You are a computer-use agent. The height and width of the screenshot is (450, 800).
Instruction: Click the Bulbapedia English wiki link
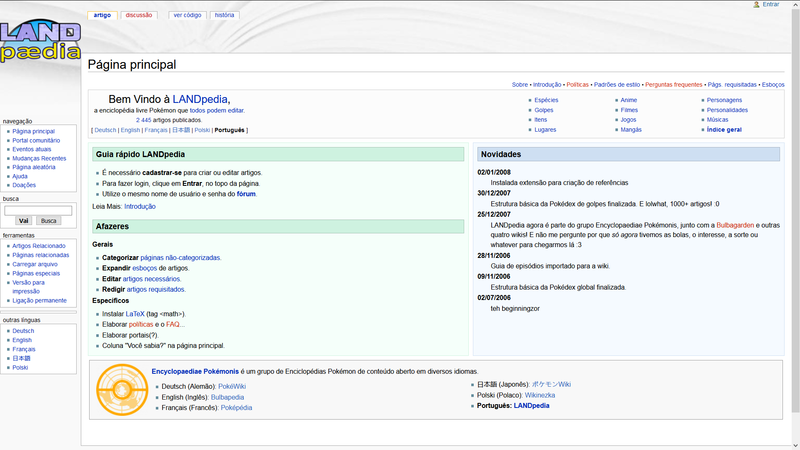click(x=227, y=397)
